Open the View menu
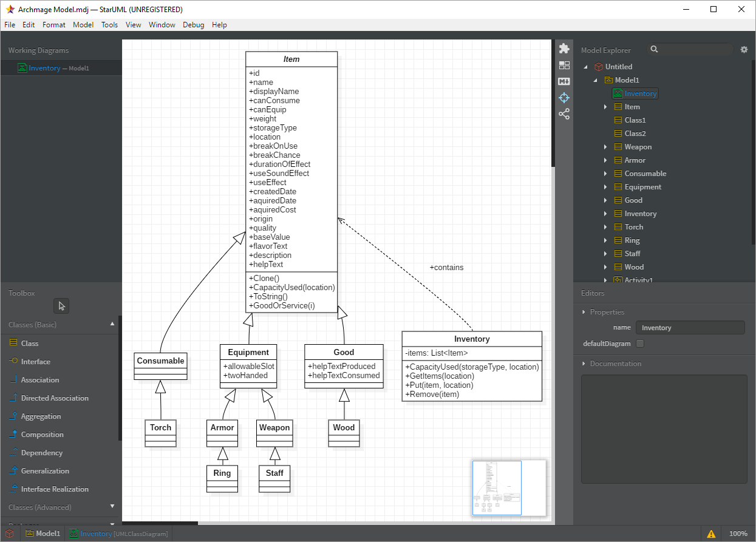756x542 pixels. coord(134,25)
